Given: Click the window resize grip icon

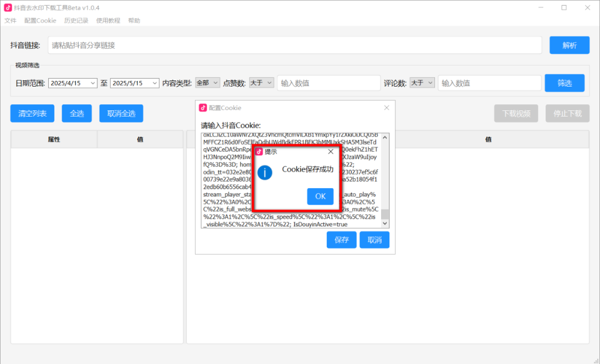Looking at the screenshot, I should point(596,361).
